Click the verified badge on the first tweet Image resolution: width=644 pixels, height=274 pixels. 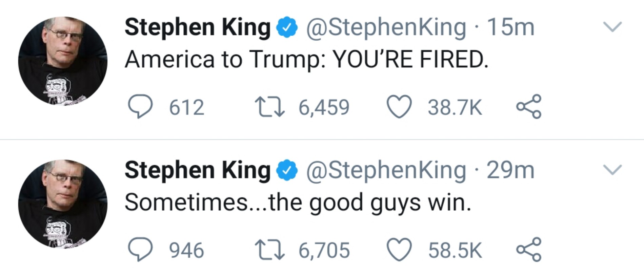coord(287,27)
